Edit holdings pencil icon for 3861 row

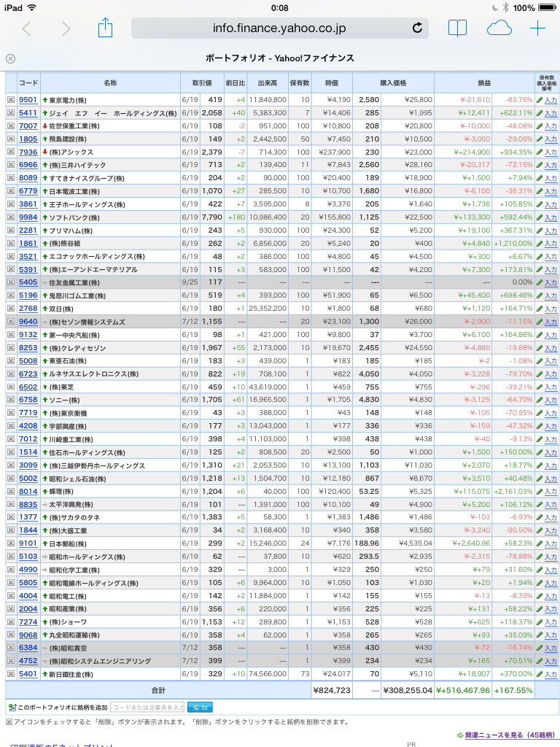point(540,204)
